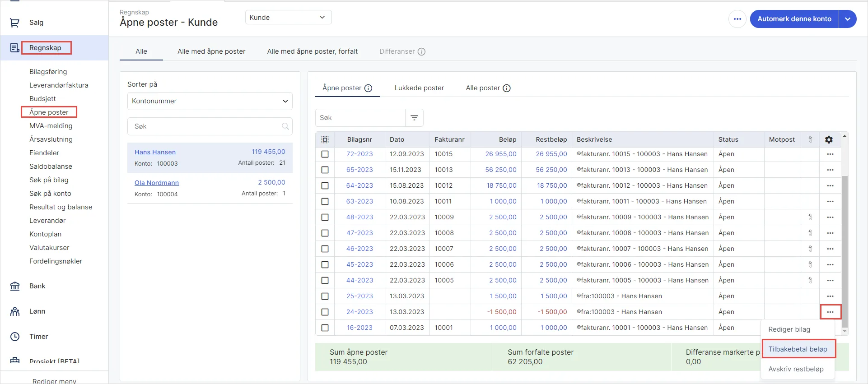Open the row actions menu for bilag 72-2023
This screenshot has height=384, width=868.
[830, 154]
